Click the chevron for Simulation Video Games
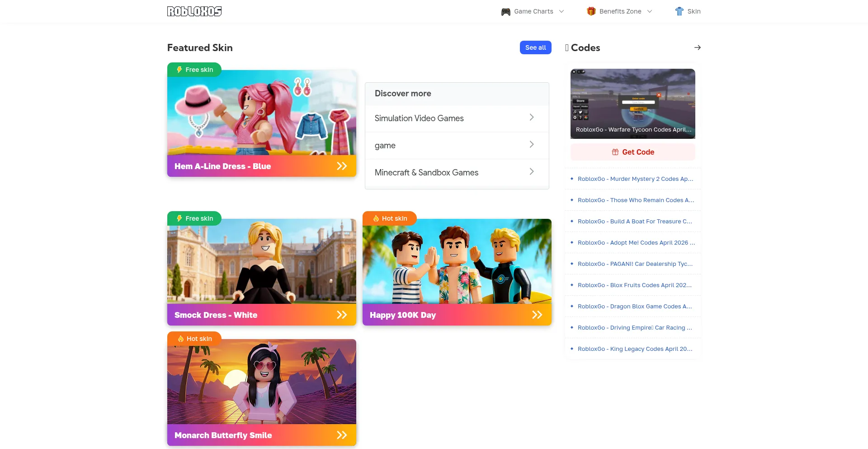This screenshot has height=449, width=868. pos(532,117)
